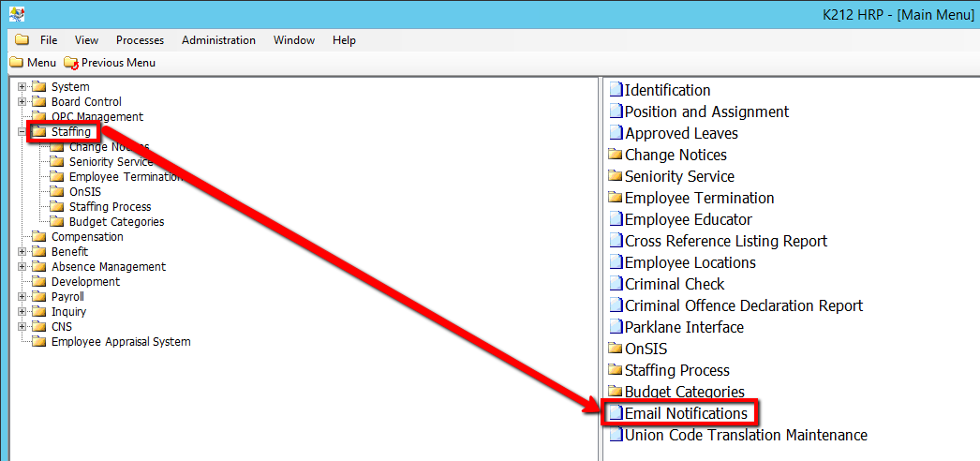
Task: Open the Administration menu
Action: coord(218,40)
